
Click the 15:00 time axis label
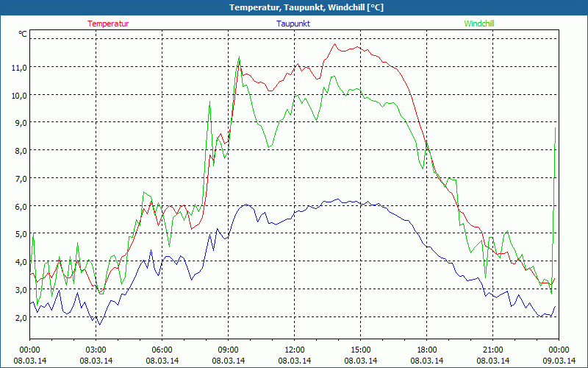360,350
